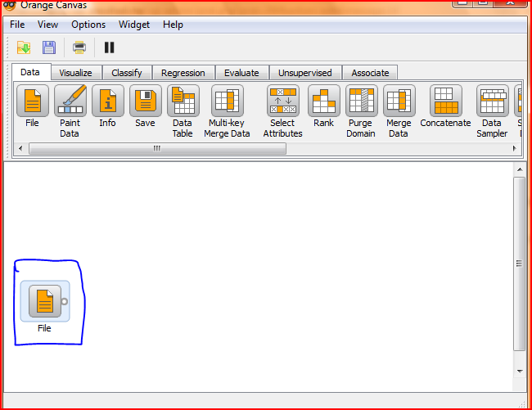
Task: Select the Merge Data widget icon
Action: click(x=399, y=101)
